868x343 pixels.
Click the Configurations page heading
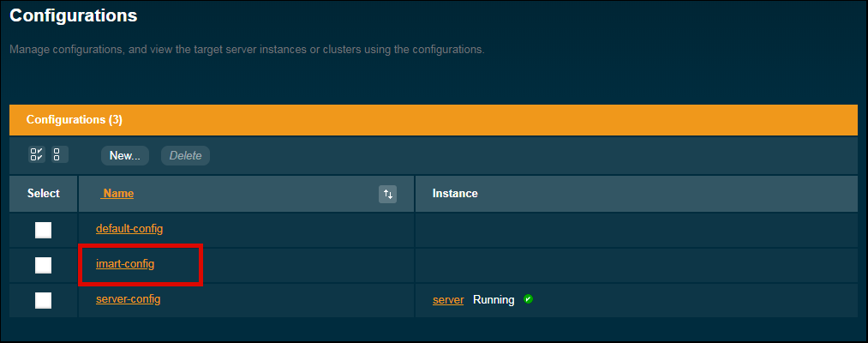[x=74, y=15]
